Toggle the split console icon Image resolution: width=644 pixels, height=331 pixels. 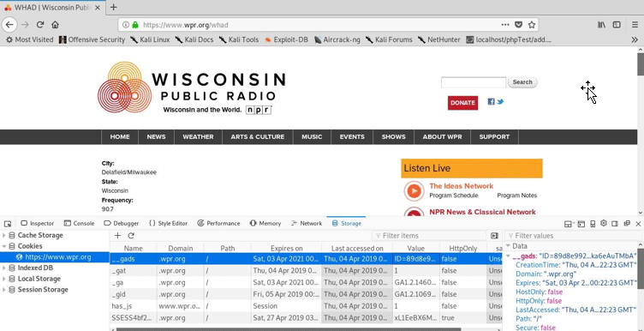tap(581, 224)
